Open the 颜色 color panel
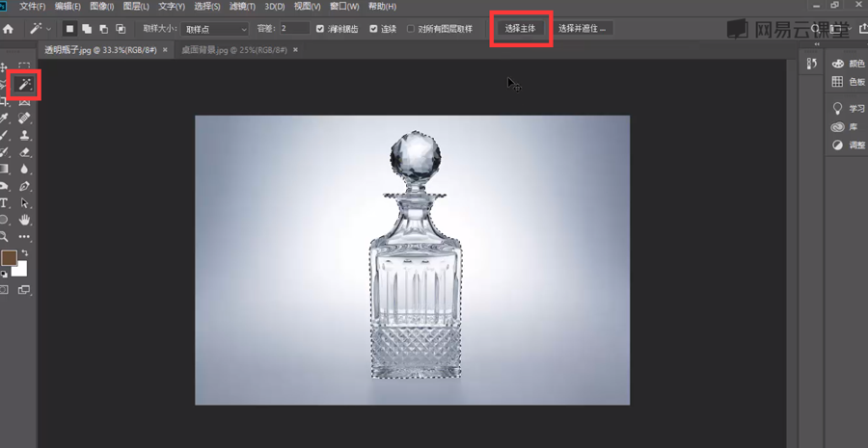This screenshot has height=448, width=868. (848, 65)
